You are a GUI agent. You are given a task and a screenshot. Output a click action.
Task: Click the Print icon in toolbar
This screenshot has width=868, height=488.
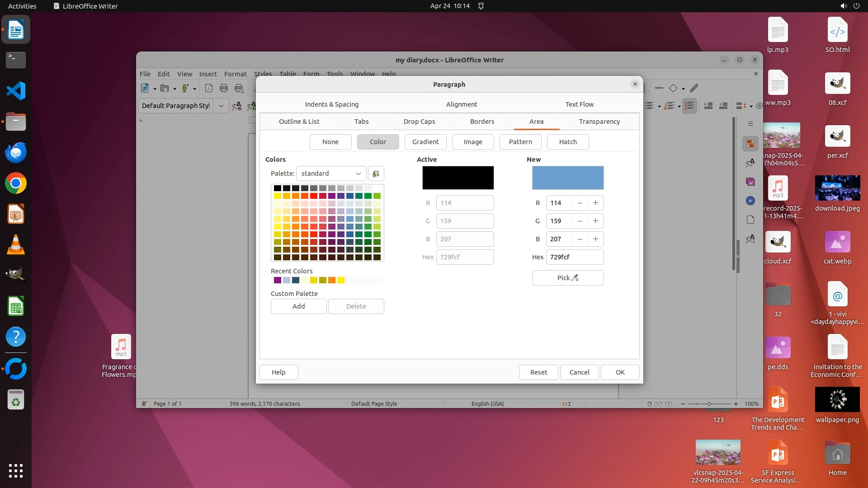[x=223, y=89]
